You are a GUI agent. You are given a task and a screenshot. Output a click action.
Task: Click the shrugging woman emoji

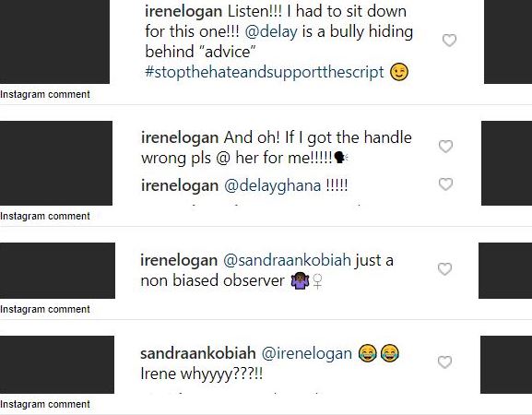pyautogui.click(x=301, y=281)
